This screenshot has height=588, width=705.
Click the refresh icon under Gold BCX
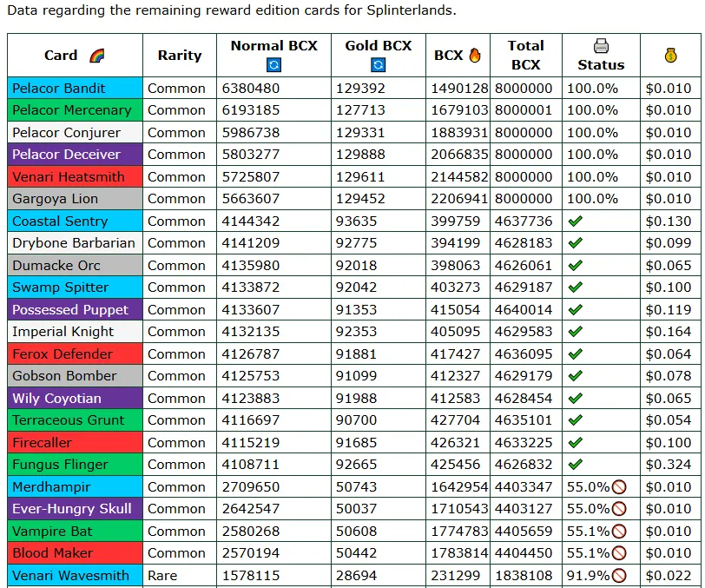379,65
